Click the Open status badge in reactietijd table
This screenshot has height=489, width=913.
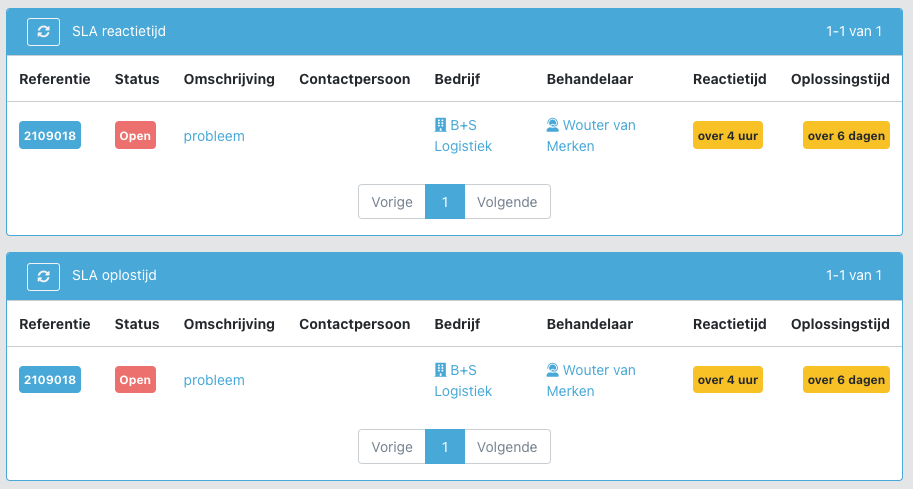(x=135, y=135)
